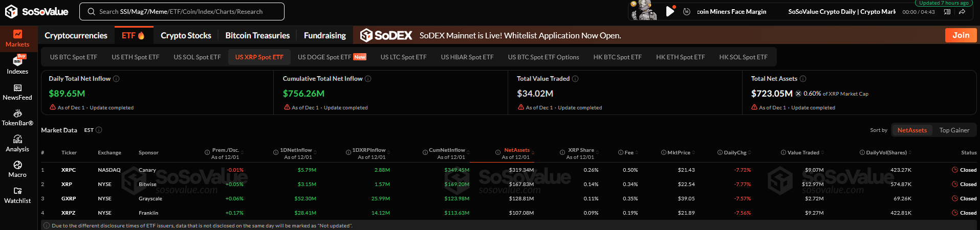Open the GXRP ticker row
This screenshot has width=980, height=230.
click(509, 198)
